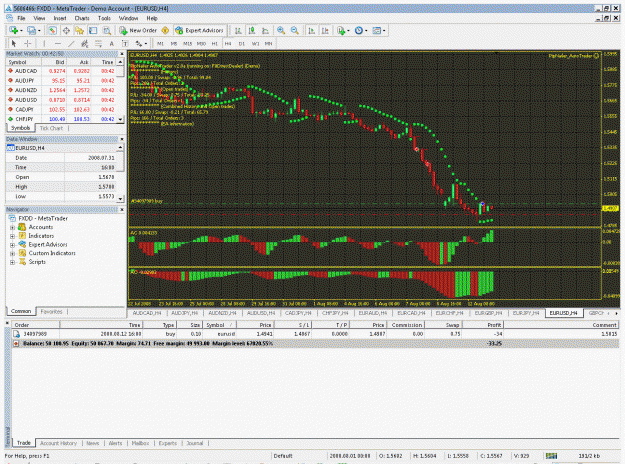Screen dimensions: 625x464
Task: Toggle the Navigator star-folder icon
Action: click(79, 30)
